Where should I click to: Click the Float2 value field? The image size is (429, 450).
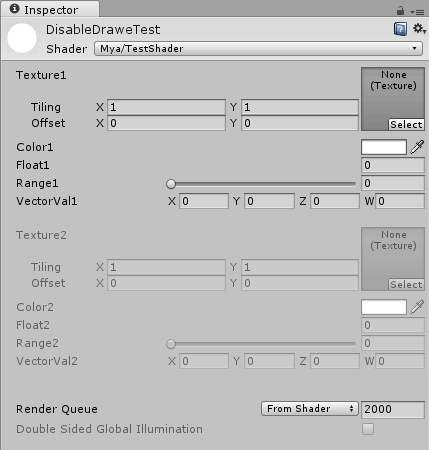pyautogui.click(x=393, y=325)
